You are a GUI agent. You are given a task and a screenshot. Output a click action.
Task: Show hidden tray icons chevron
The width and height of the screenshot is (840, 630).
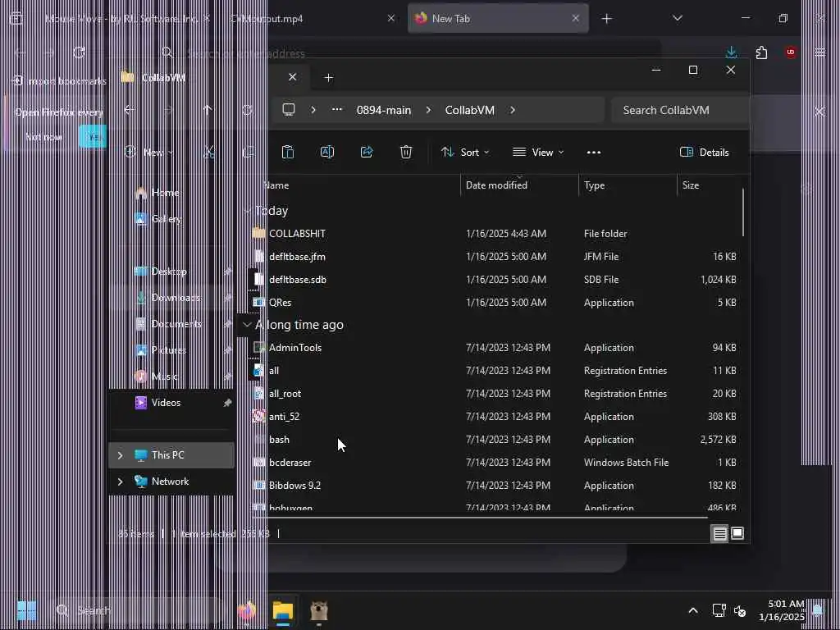tap(692, 610)
